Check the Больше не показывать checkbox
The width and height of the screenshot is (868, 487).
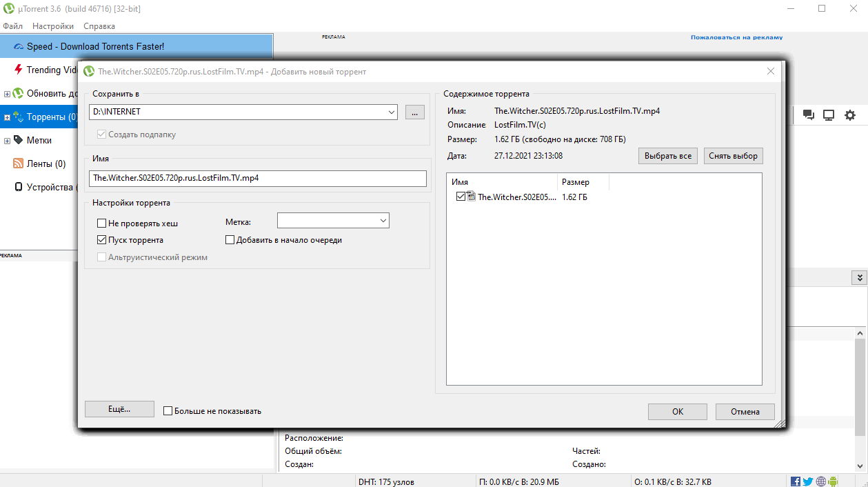[x=168, y=411]
